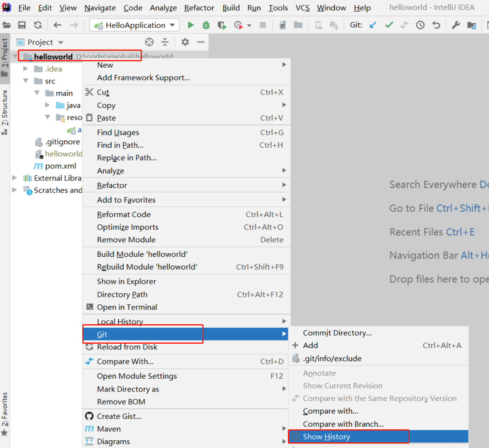Start debugging with the bug icon

[206, 25]
